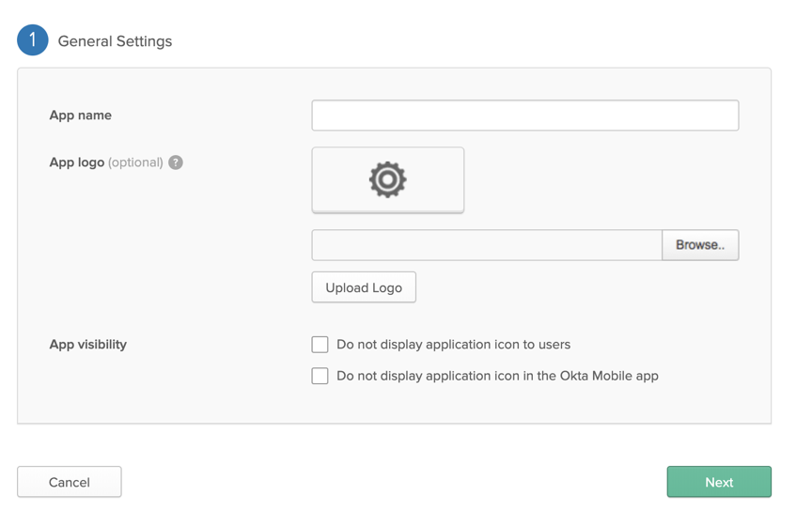
Task: Check the Okta Mobile app hide icon box
Action: pyautogui.click(x=320, y=376)
